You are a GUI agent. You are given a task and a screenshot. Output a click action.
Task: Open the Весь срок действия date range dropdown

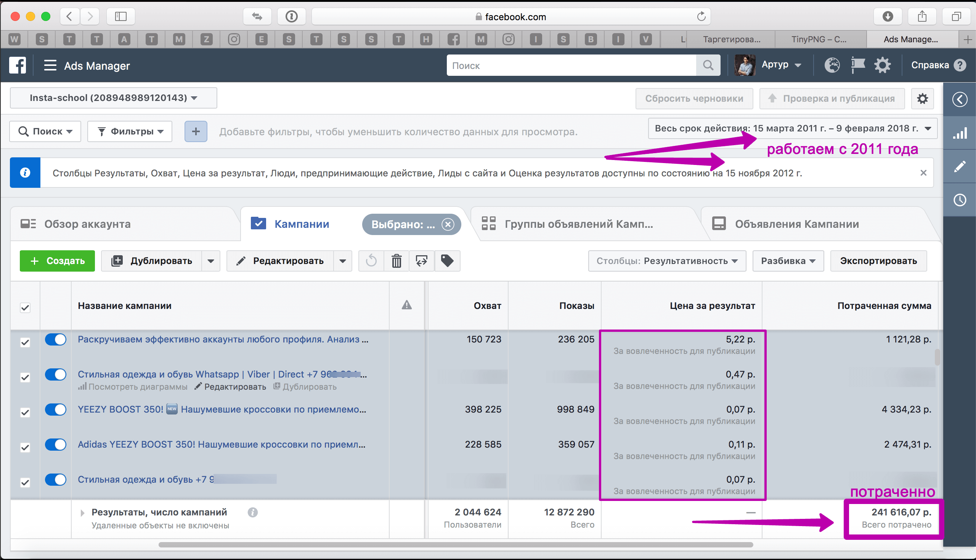click(792, 128)
